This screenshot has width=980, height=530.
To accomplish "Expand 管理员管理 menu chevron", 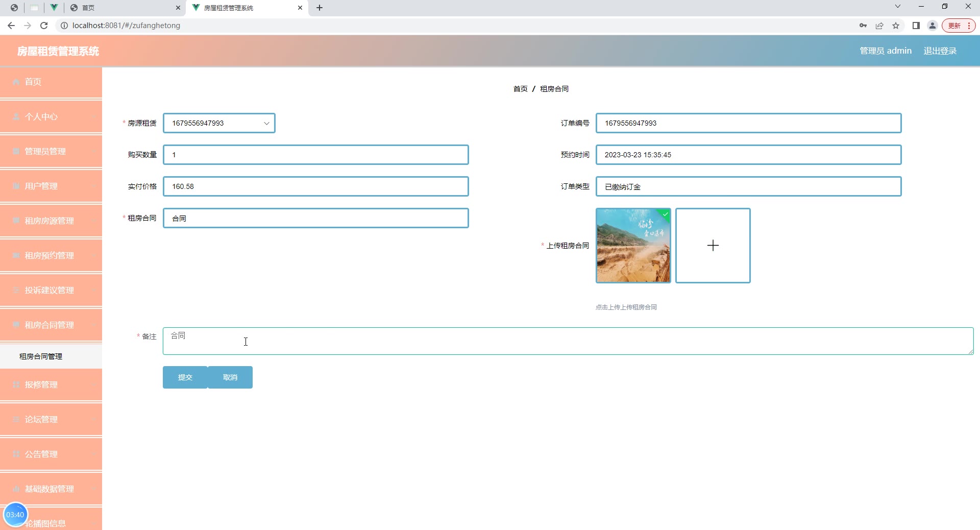I will [94, 151].
